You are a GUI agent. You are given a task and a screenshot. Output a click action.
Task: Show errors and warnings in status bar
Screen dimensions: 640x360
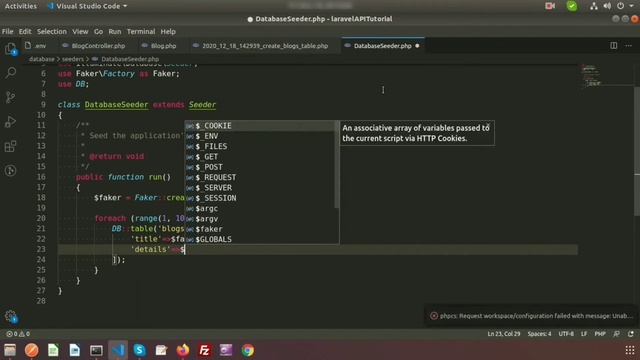click(18, 334)
